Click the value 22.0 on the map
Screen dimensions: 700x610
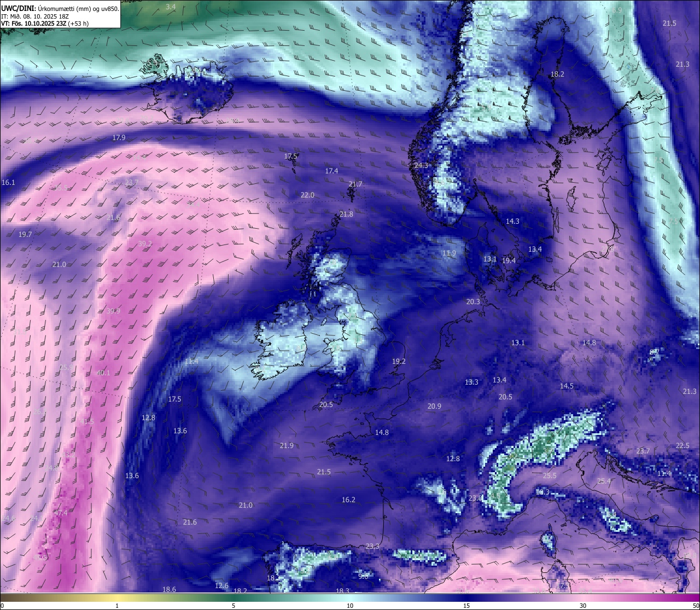(x=307, y=195)
